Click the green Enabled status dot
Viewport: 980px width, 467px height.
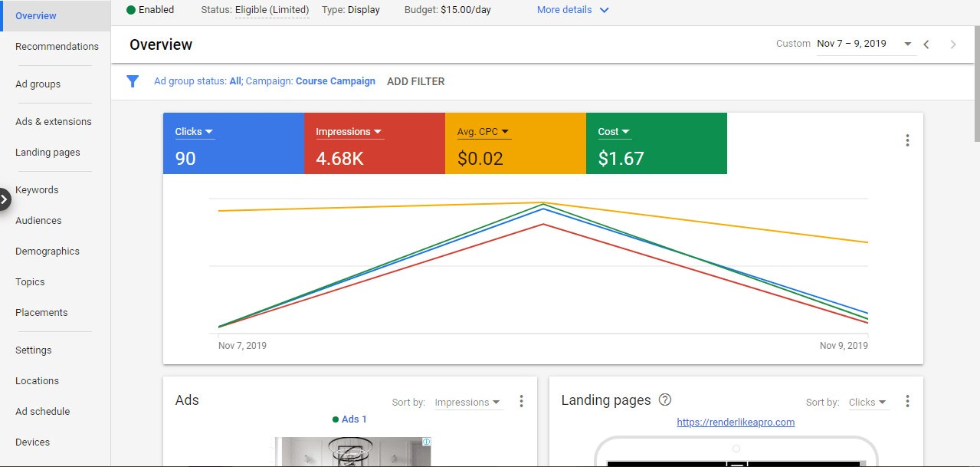131,10
